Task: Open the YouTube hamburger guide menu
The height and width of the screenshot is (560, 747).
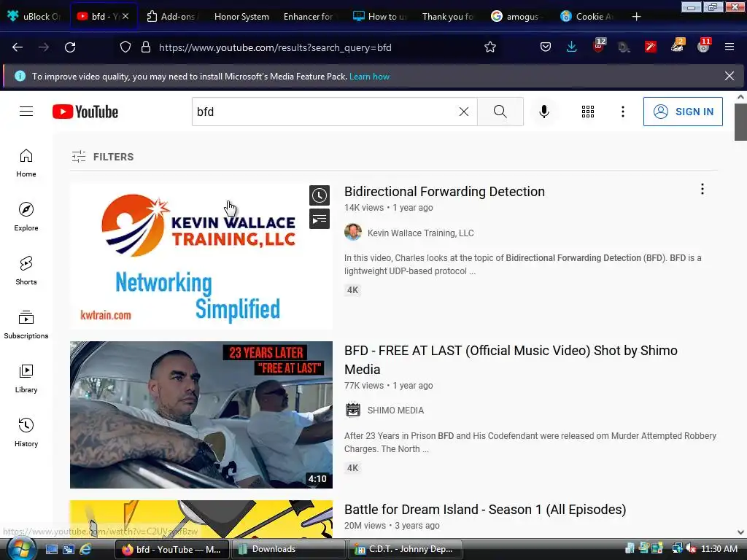Action: click(x=26, y=112)
